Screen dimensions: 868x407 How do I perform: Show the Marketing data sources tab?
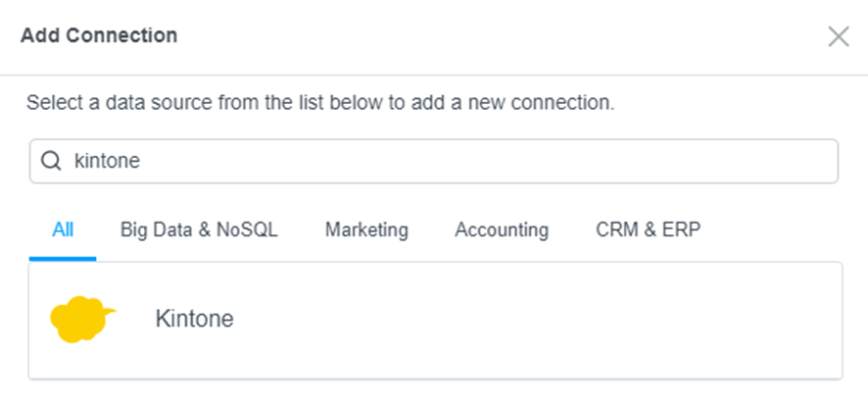366,229
